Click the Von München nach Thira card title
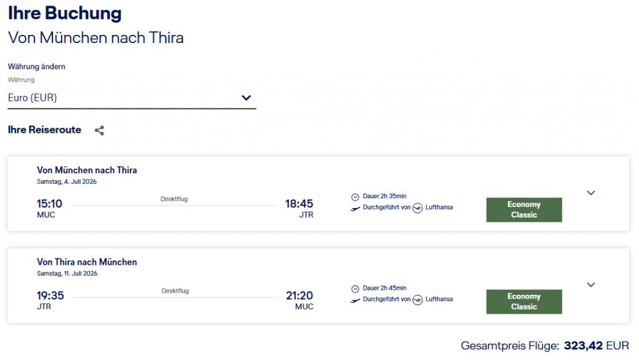The image size is (639, 364). coord(87,170)
